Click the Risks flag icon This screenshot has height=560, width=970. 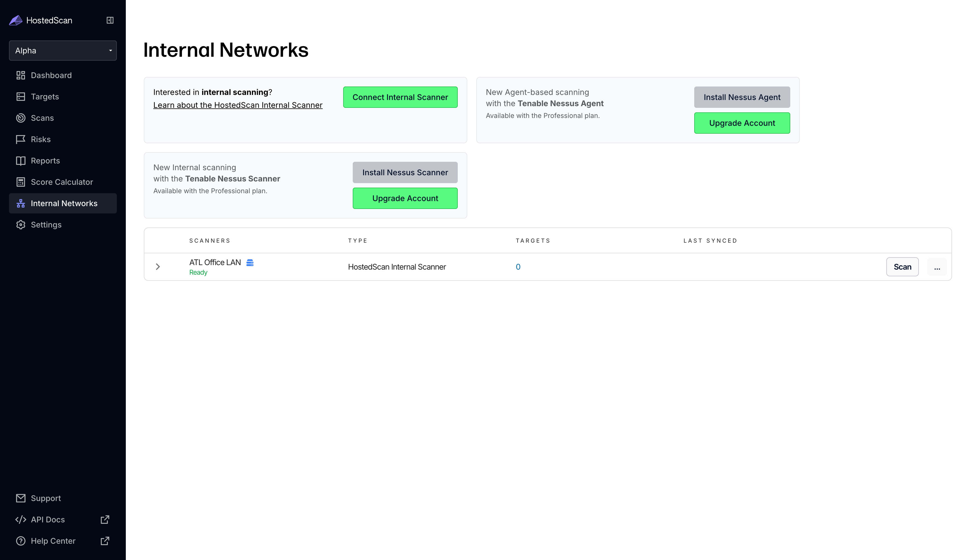pos(21,139)
